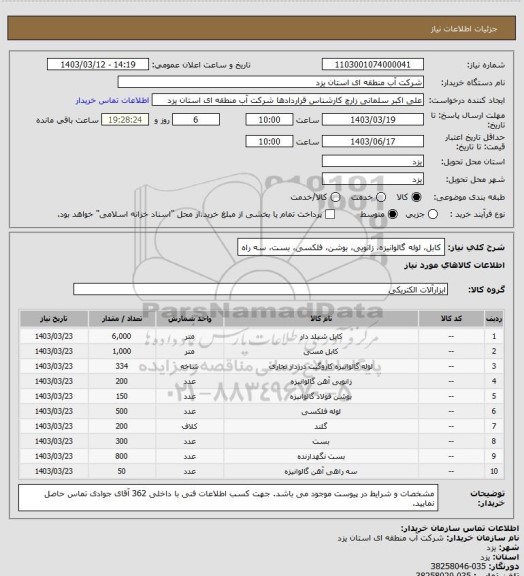Click the ردیف column header

point(494,319)
